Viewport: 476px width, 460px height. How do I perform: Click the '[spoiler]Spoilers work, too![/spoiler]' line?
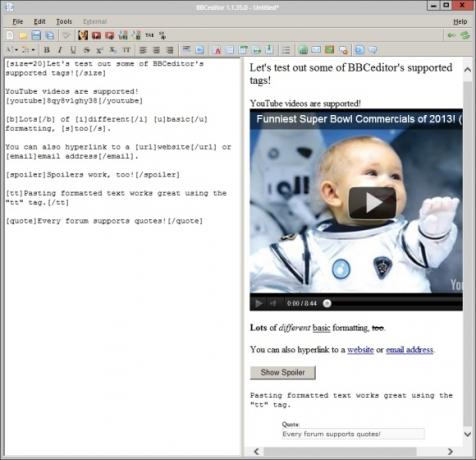click(x=93, y=175)
